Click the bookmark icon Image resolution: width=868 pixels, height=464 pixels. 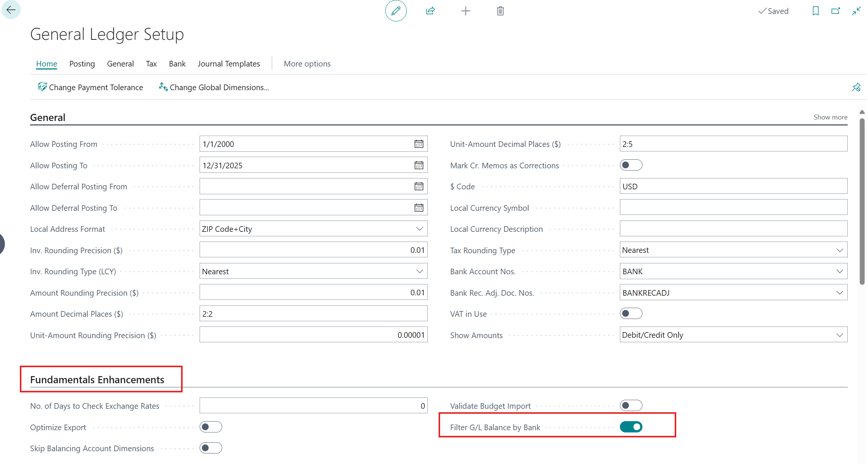[x=815, y=11]
